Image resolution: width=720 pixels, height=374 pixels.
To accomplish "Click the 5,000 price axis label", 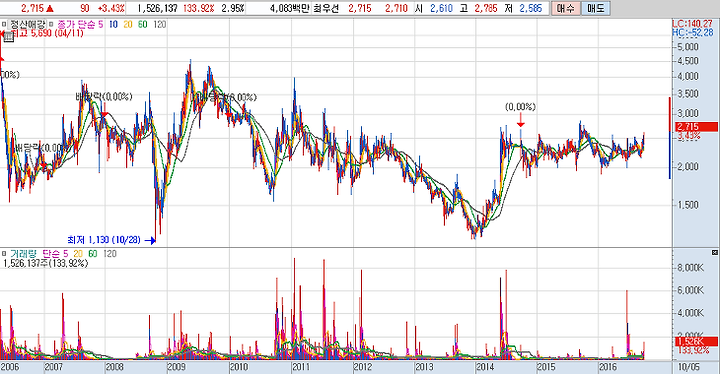I will coord(688,47).
